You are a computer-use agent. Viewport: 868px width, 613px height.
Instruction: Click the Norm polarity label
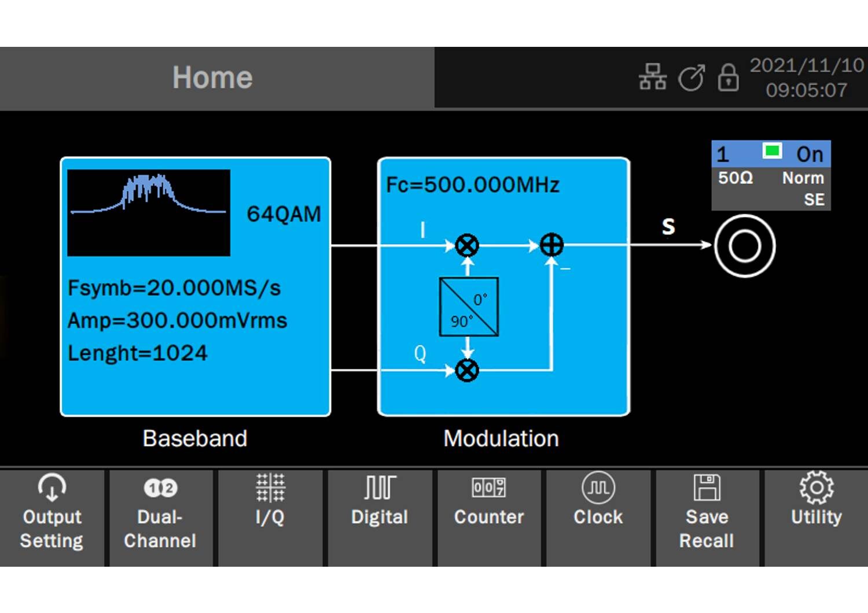803,178
